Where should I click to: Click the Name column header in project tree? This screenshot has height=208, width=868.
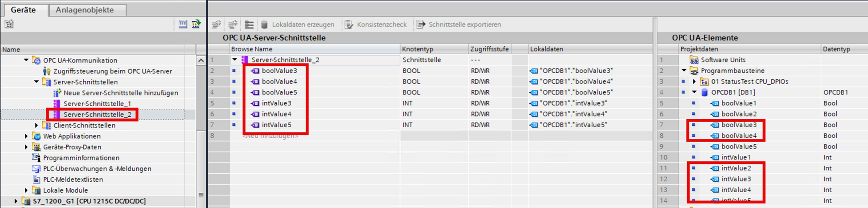[x=98, y=49]
